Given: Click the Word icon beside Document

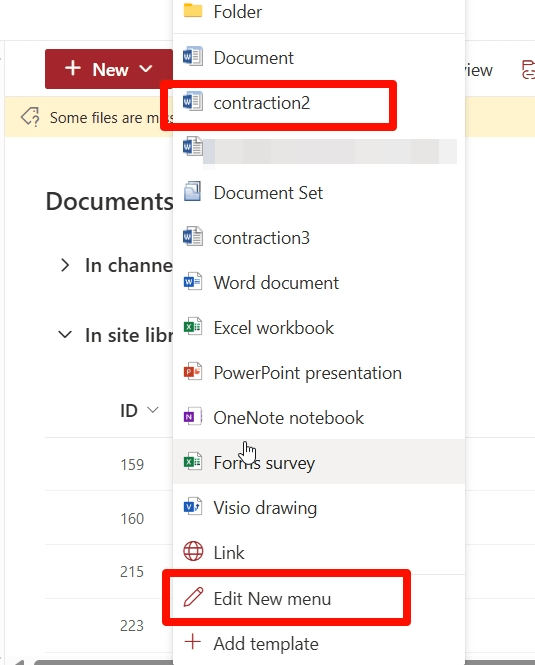Looking at the screenshot, I should [x=193, y=56].
